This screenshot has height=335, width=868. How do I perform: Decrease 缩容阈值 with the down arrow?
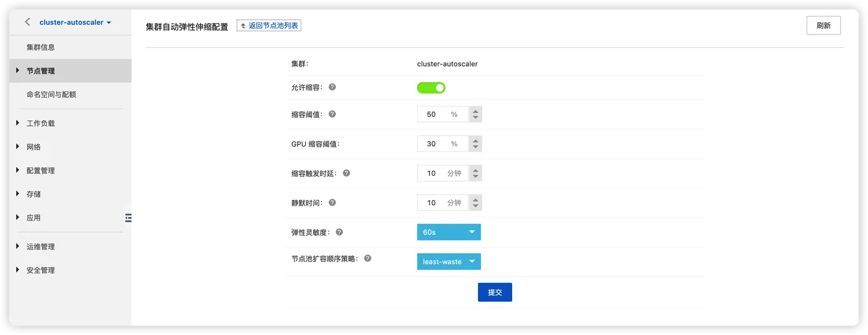pos(476,118)
